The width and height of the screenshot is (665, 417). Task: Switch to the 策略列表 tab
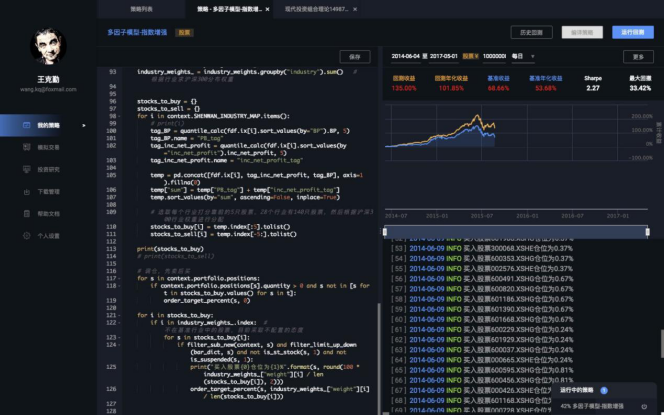(x=142, y=8)
